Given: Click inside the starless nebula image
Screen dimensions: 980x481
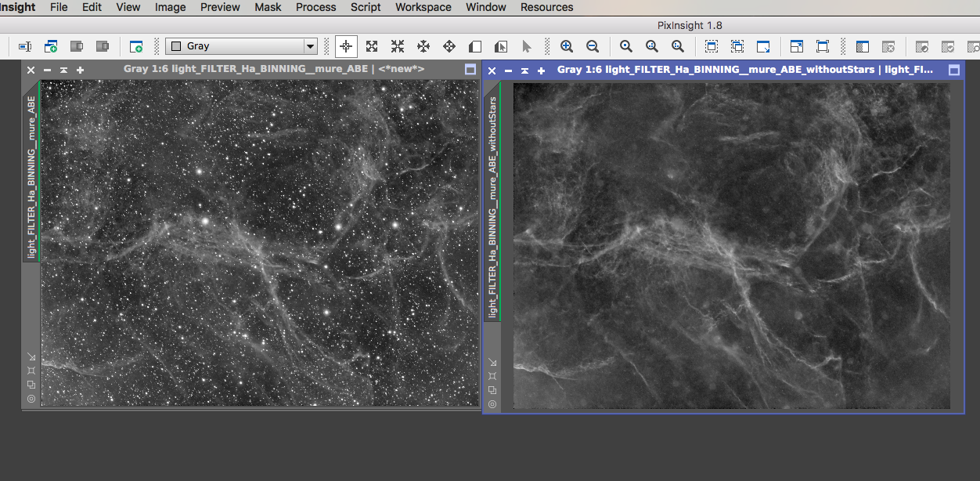Looking at the screenshot, I should 731,246.
